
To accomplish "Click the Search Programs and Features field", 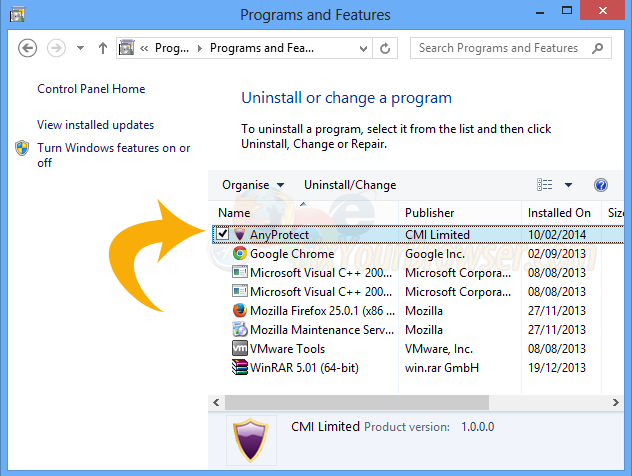I will click(498, 48).
